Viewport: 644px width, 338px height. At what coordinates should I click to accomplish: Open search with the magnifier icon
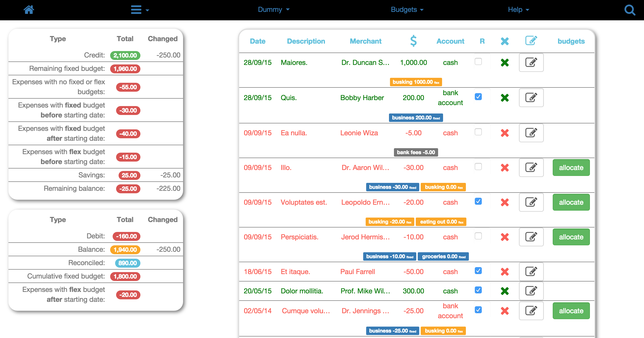coord(629,10)
